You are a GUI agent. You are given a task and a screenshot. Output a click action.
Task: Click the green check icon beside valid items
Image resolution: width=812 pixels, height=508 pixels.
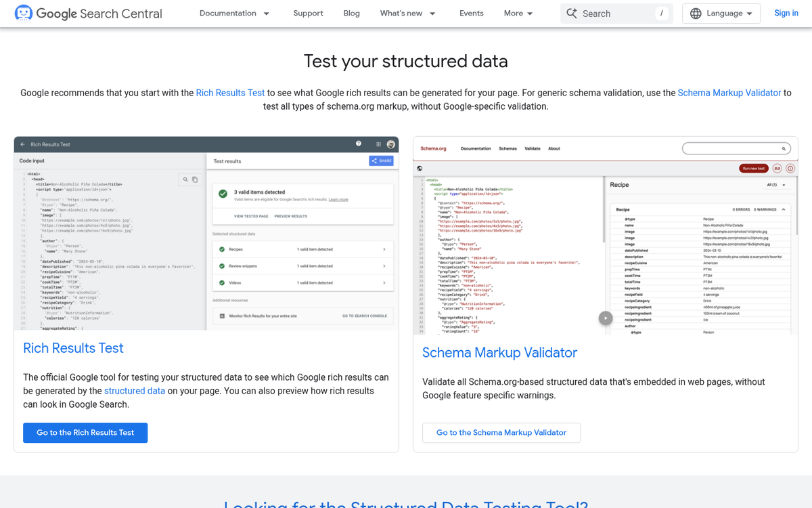click(223, 194)
